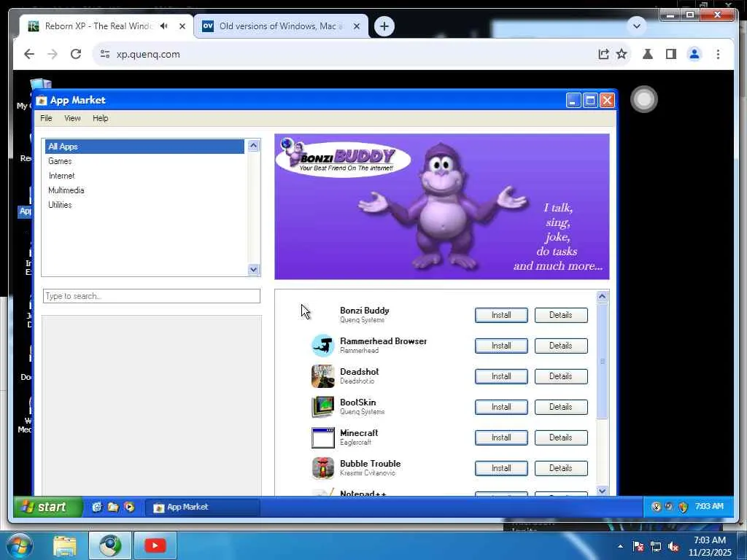
Task: View Details for Minecraft
Action: click(561, 437)
